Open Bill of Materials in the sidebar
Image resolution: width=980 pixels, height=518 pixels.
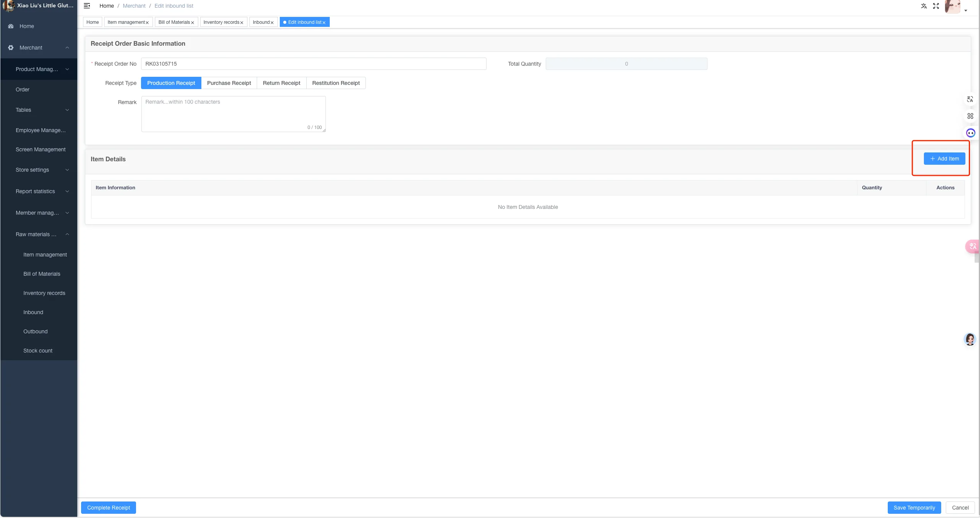click(x=38, y=274)
